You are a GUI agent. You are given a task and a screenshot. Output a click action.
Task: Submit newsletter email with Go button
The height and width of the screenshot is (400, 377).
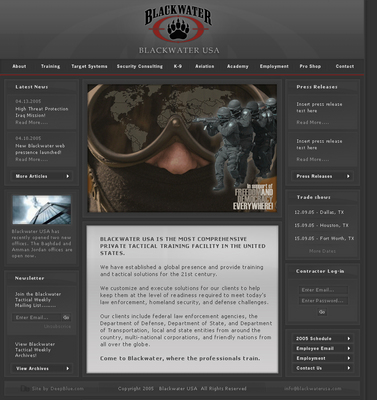[x=66, y=317]
